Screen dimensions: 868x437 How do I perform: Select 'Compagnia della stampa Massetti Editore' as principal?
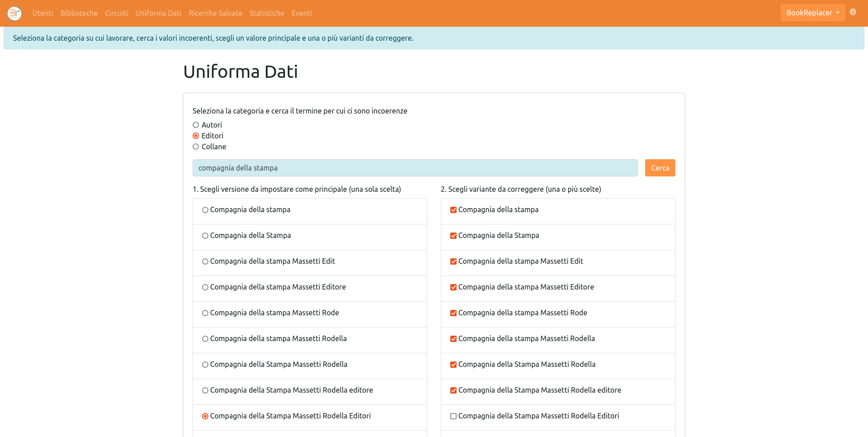coord(205,287)
